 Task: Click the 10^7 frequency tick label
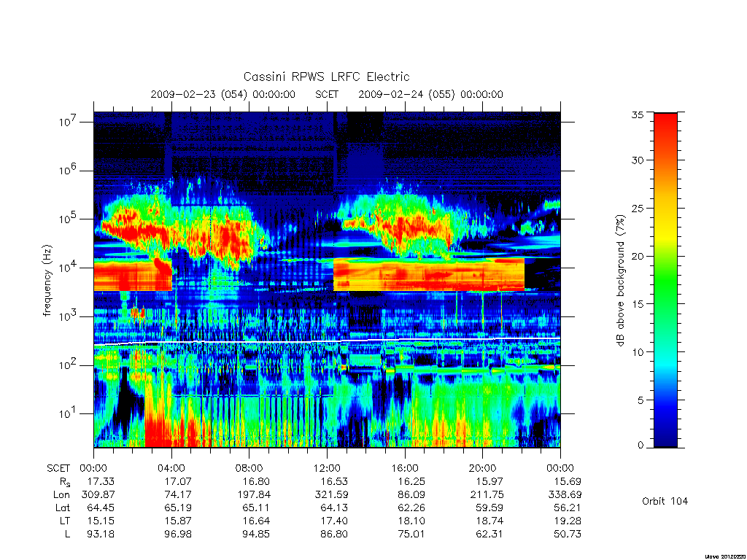(69, 122)
